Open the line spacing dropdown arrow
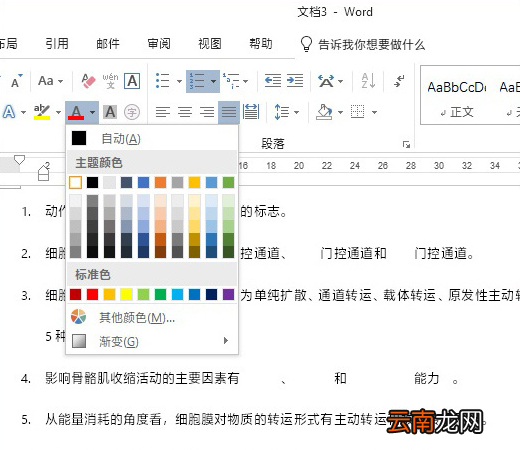The image size is (520, 450). coord(296,112)
